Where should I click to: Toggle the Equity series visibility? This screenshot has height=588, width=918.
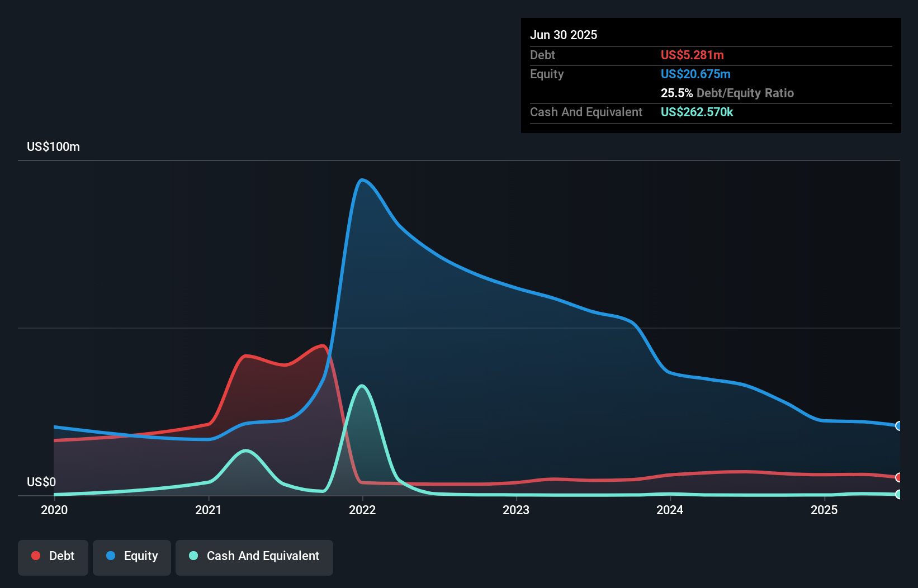(131, 556)
